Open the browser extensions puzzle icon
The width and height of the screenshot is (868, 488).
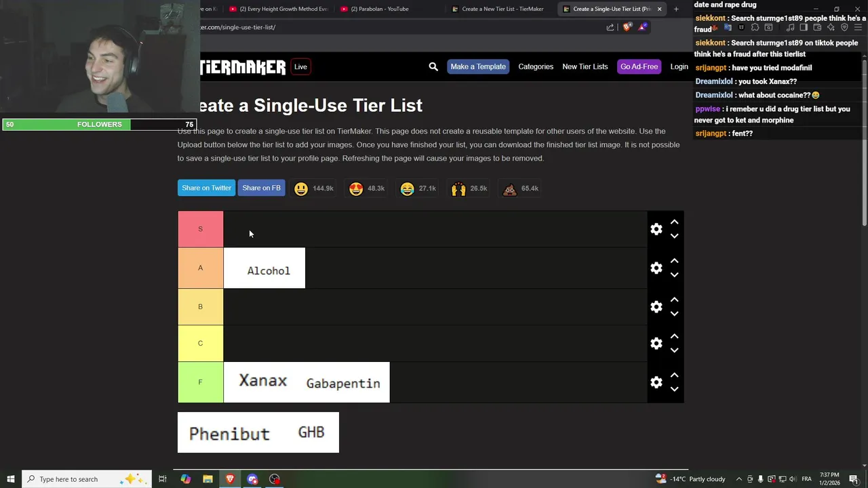[x=755, y=27]
